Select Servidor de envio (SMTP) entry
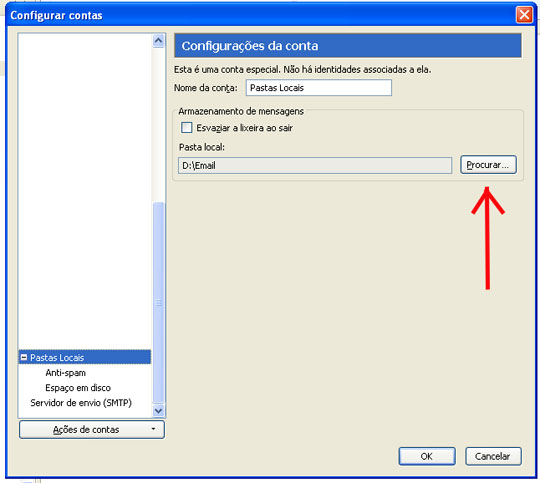 81,403
